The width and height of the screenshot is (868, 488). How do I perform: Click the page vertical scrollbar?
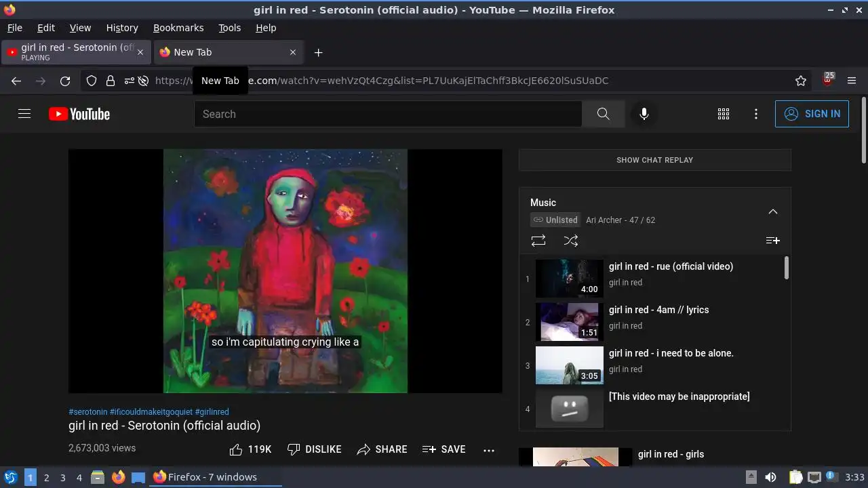pyautogui.click(x=863, y=130)
